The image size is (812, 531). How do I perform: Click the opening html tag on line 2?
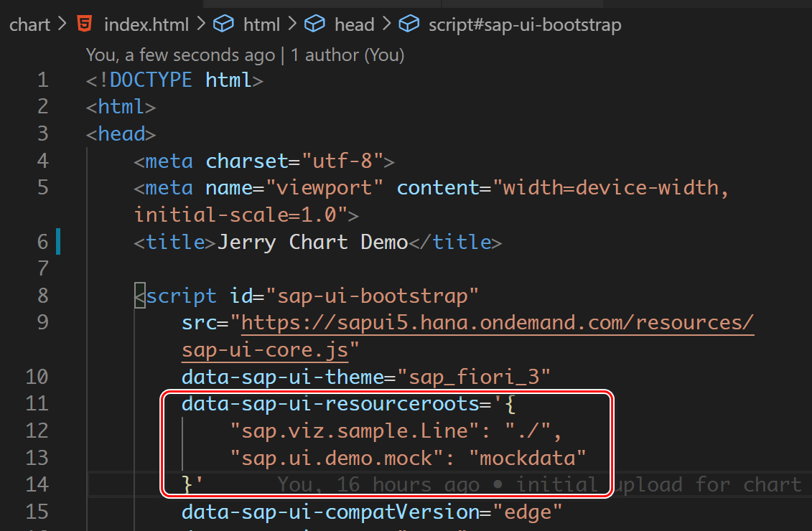click(121, 107)
